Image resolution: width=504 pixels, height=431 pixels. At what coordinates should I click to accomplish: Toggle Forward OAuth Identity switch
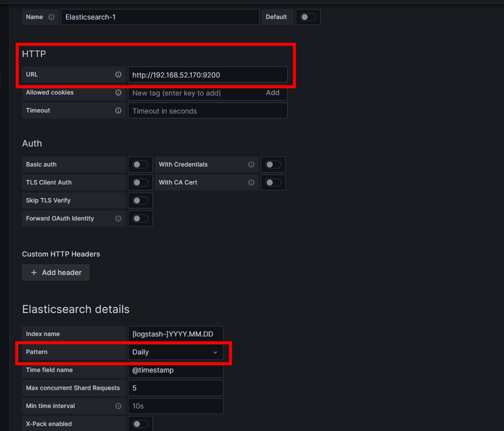coord(140,218)
